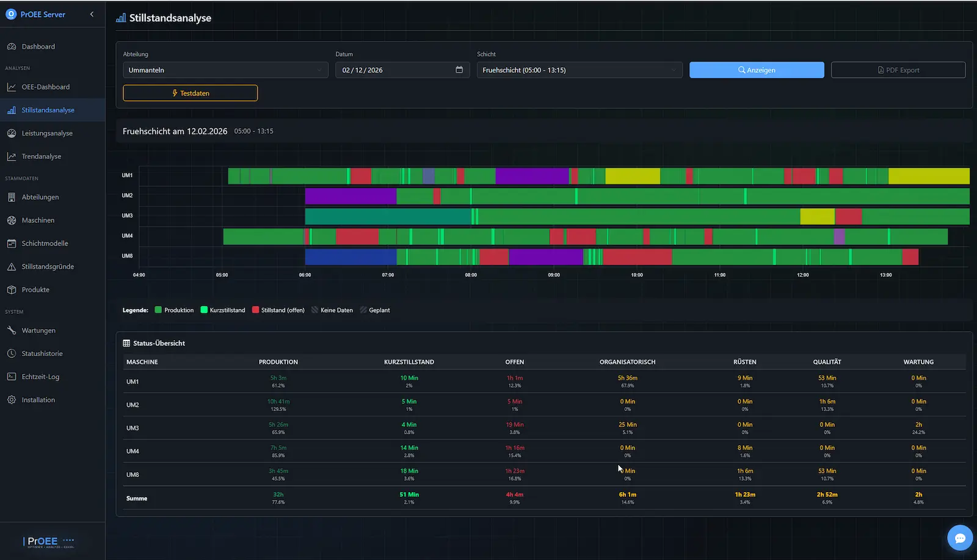Click the red Stillstand (offen) legend swatch

(256, 310)
